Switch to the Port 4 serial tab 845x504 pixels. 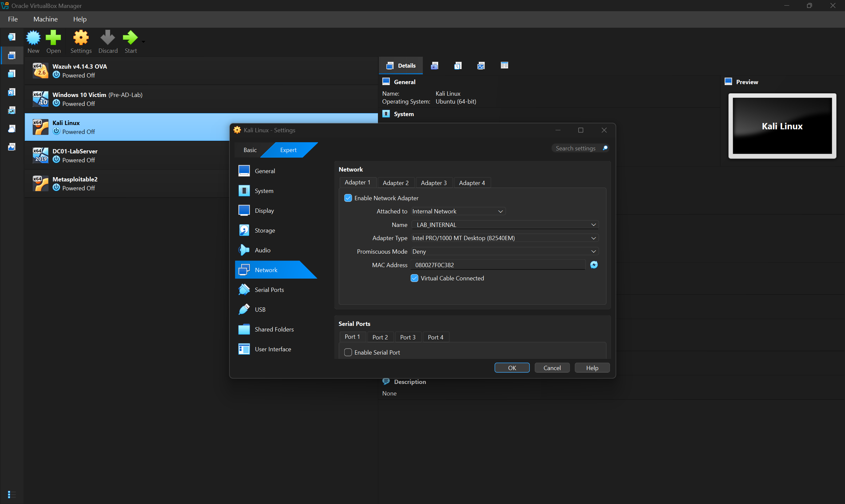tap(436, 337)
